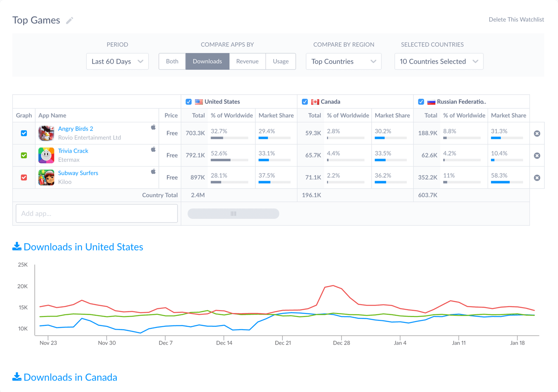Open Subway Surfers app icon

[x=46, y=177]
